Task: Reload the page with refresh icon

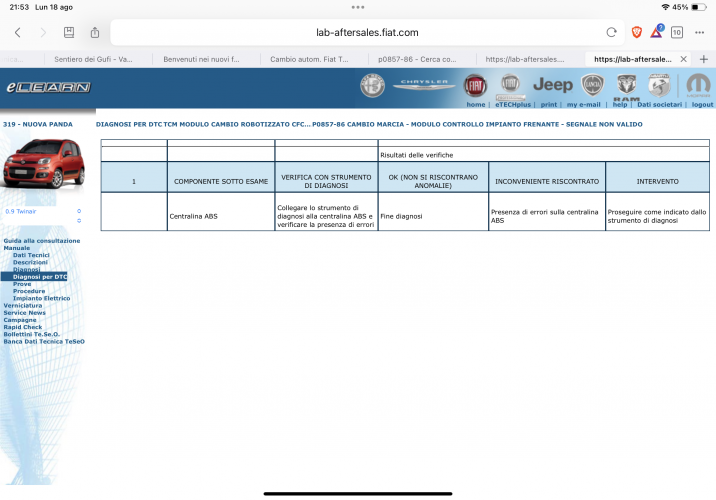Action: pyautogui.click(x=611, y=32)
